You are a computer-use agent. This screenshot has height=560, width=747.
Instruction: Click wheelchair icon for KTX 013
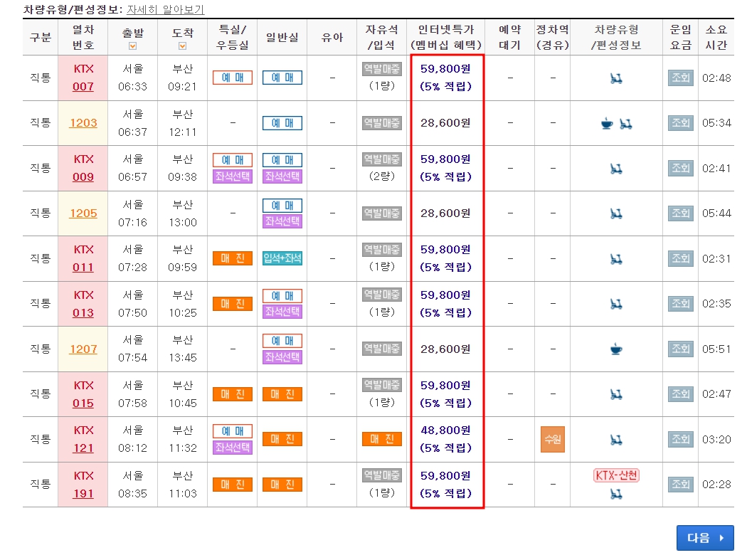[616, 304]
